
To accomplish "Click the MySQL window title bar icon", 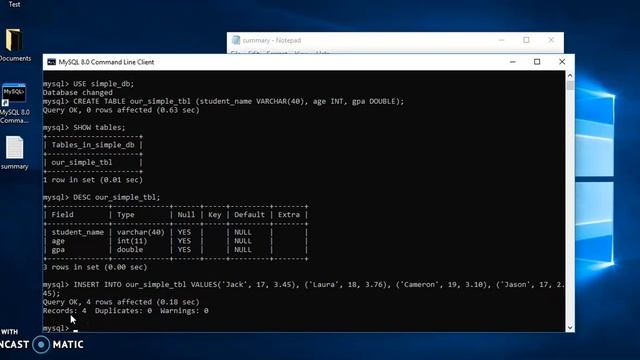I will click(51, 62).
